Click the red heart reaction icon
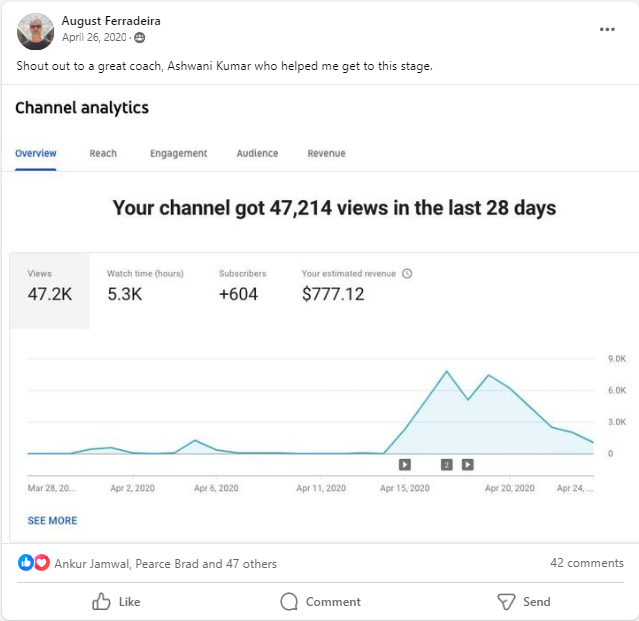Viewport: 639px width, 621px height. [41, 563]
